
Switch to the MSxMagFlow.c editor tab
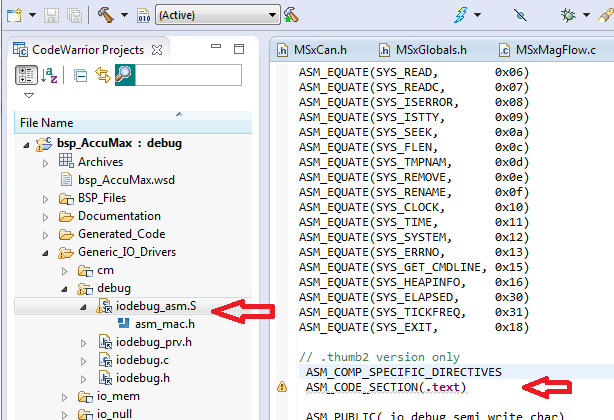[547, 50]
